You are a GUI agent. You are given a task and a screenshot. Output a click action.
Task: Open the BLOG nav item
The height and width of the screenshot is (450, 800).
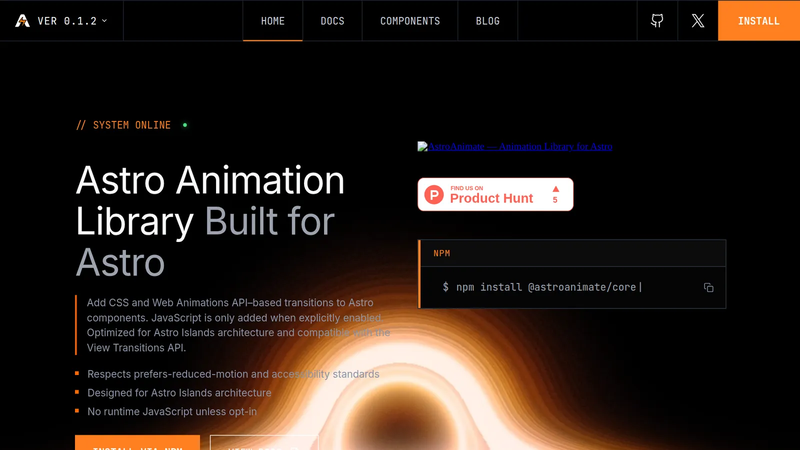pos(488,21)
